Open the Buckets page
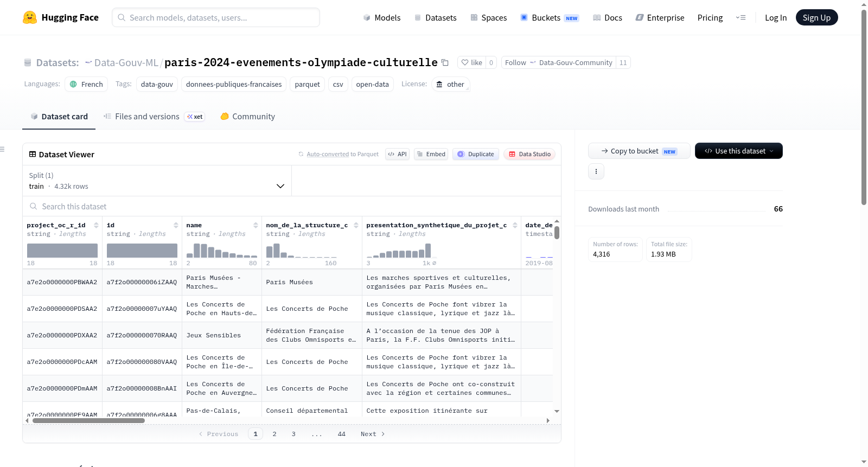 point(550,17)
